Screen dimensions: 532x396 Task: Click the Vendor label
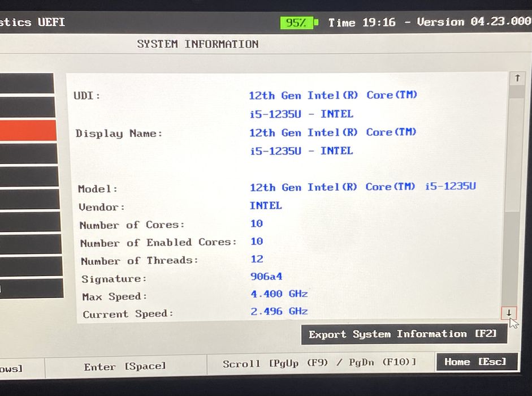(101, 207)
